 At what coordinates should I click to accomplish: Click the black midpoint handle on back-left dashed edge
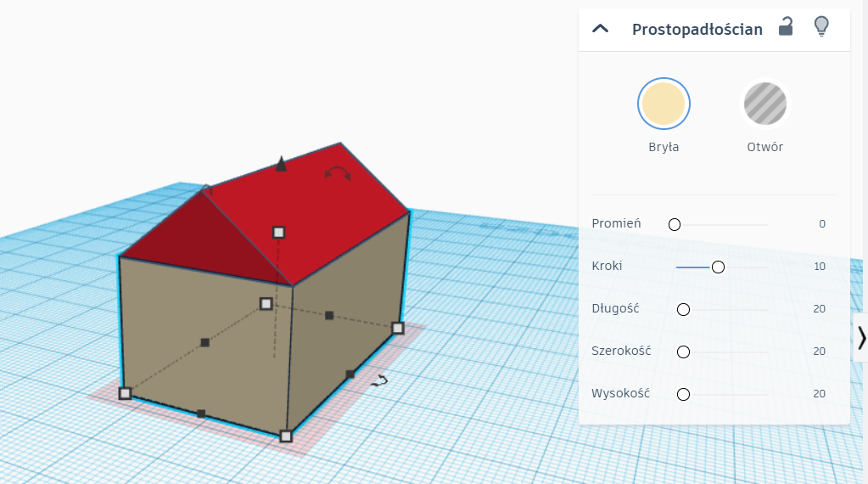click(x=204, y=343)
